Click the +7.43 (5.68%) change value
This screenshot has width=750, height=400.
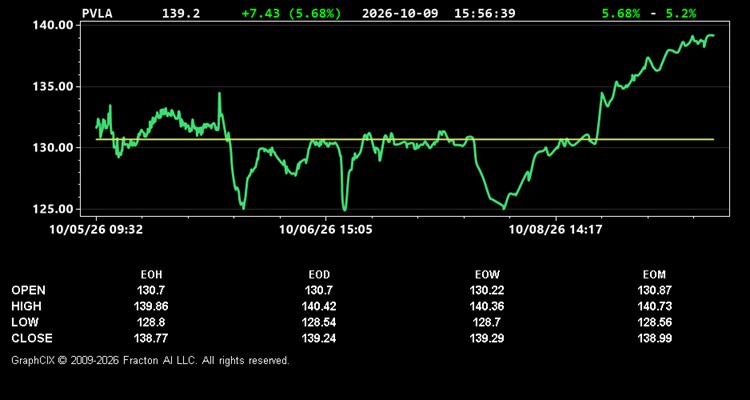pyautogui.click(x=291, y=13)
